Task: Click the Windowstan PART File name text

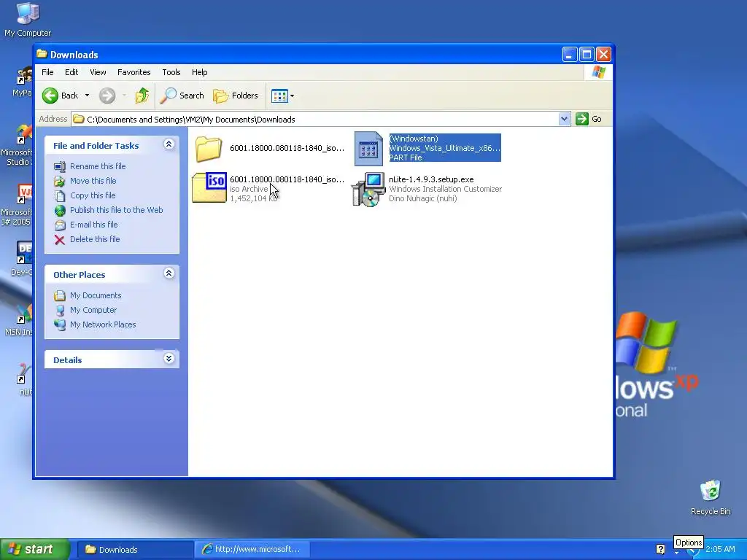Action: [x=445, y=147]
